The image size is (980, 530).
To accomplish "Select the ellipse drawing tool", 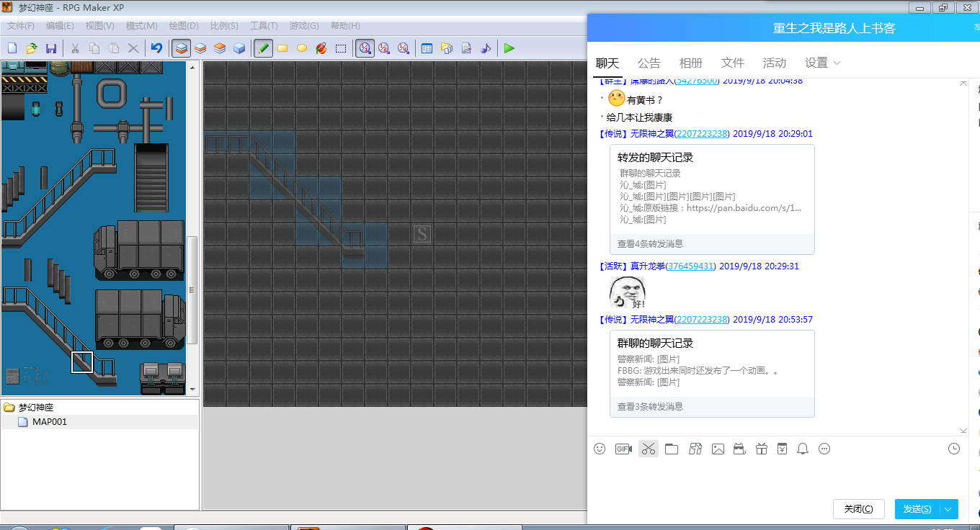I will pyautogui.click(x=302, y=48).
